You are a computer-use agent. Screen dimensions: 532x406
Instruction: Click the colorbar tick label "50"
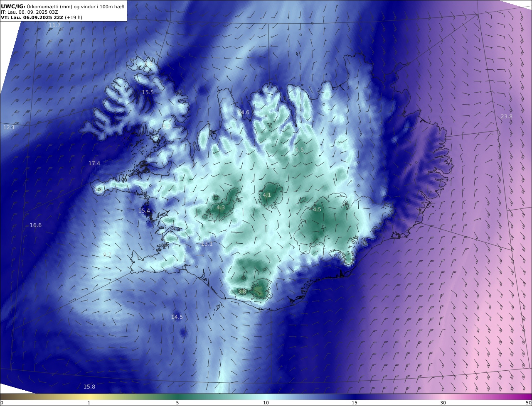tap(528, 403)
